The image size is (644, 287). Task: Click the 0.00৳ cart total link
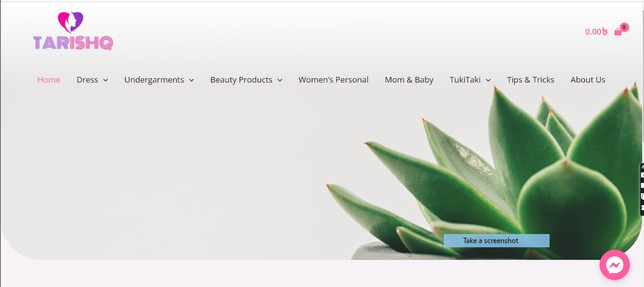596,32
